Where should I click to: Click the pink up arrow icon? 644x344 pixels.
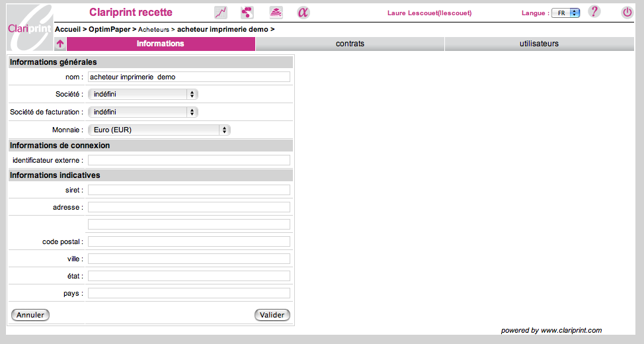[60, 44]
